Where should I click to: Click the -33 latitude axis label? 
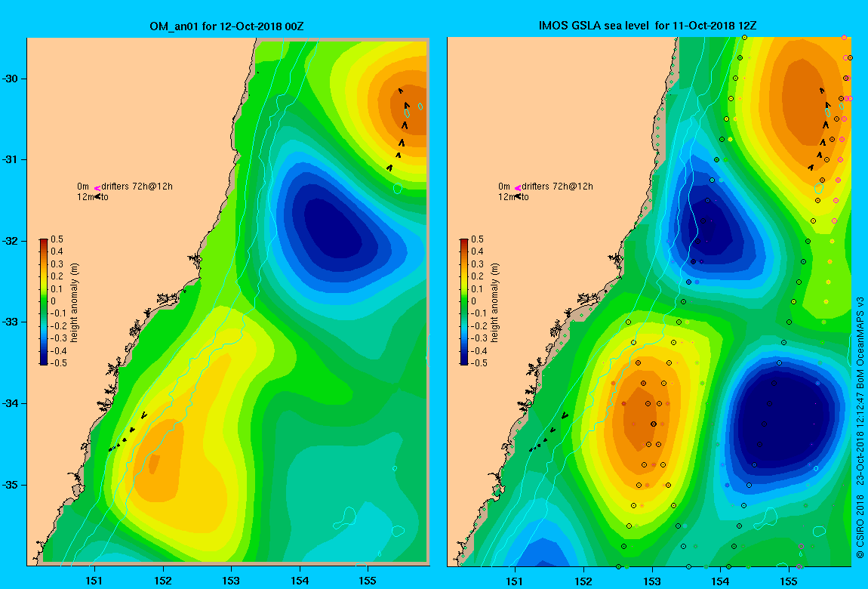coord(10,322)
